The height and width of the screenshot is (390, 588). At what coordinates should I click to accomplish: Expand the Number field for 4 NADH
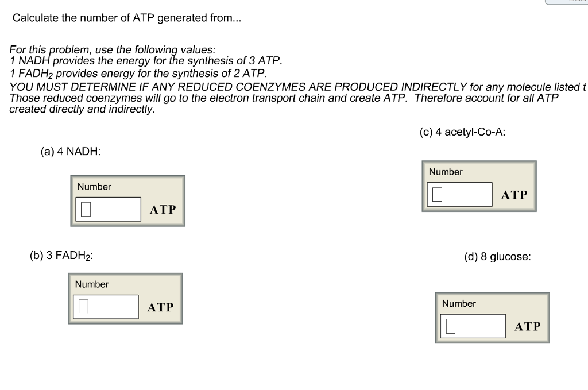coord(108,208)
